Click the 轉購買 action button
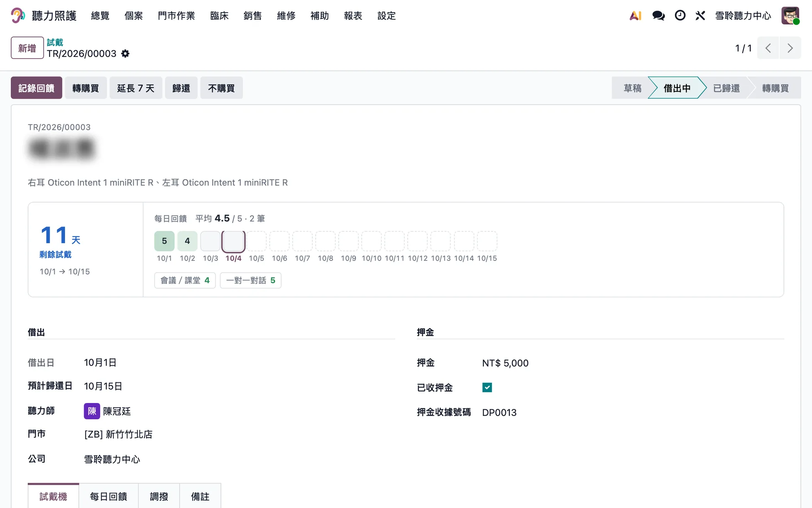 click(86, 88)
